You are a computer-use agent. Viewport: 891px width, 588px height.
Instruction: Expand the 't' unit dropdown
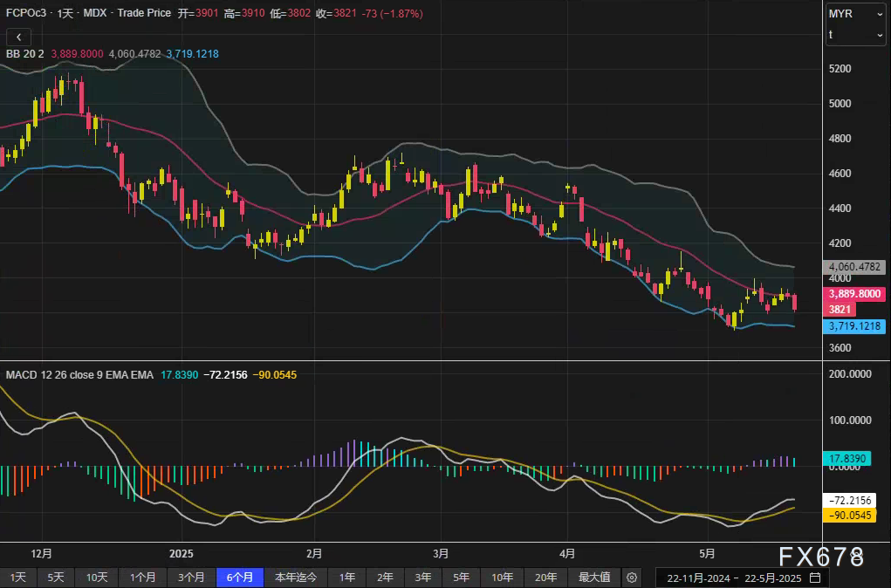(855, 34)
